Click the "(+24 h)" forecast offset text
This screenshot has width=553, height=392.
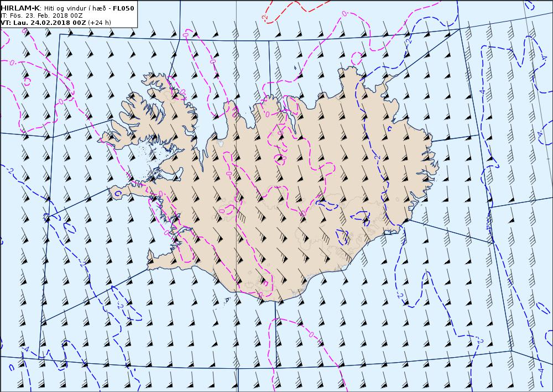click(100, 23)
